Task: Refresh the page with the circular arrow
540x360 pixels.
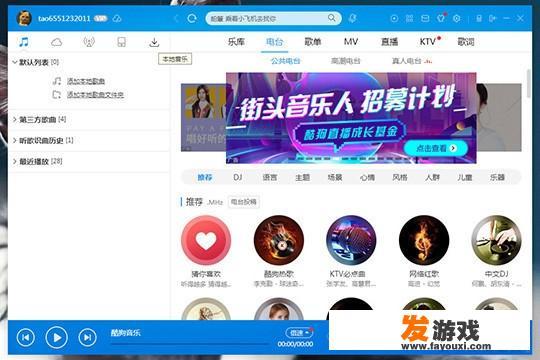Action: pyautogui.click(x=192, y=18)
